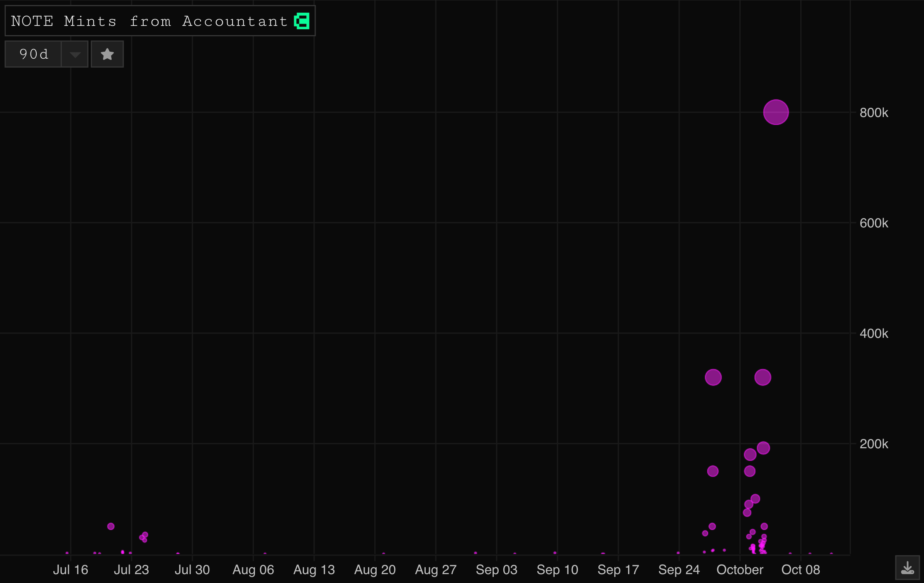Click the Jul 16 x-axis label
The image size is (924, 583).
click(70, 569)
